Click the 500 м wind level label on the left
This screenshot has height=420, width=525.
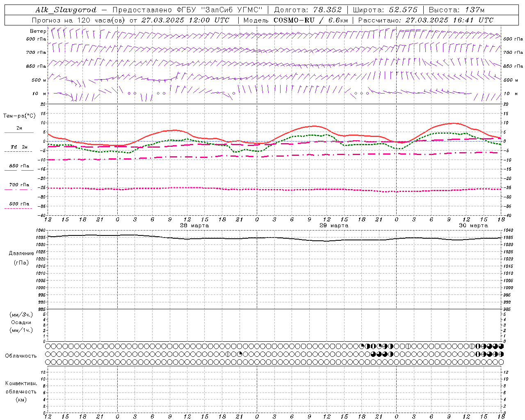(39, 80)
